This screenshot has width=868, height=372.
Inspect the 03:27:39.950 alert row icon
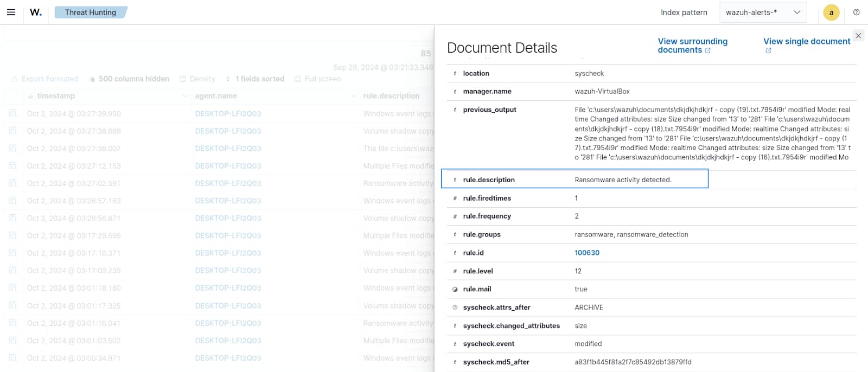click(13, 114)
